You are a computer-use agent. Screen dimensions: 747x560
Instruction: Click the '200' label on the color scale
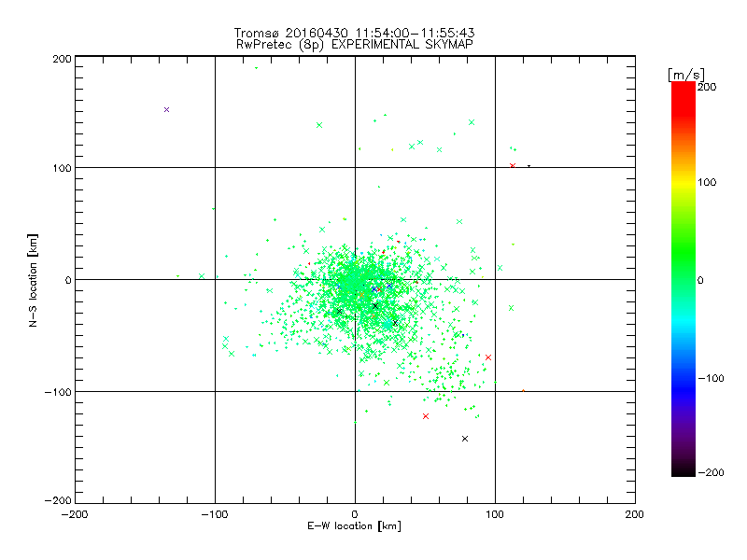click(x=707, y=87)
